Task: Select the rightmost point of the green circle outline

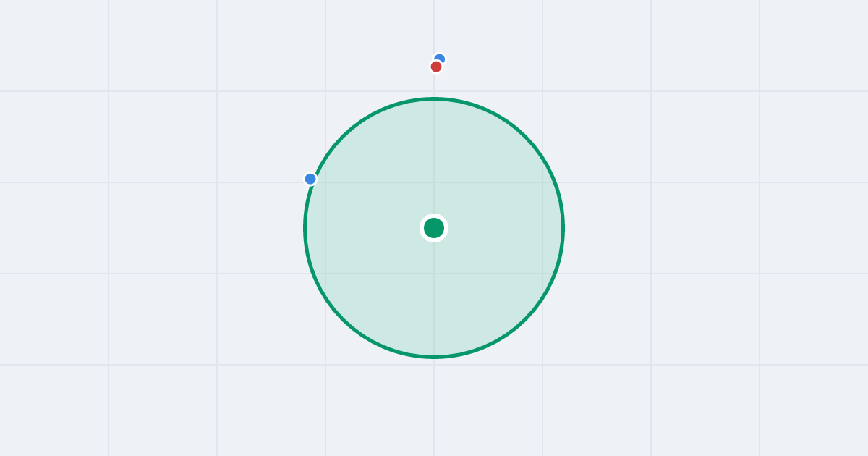Action: (563, 228)
